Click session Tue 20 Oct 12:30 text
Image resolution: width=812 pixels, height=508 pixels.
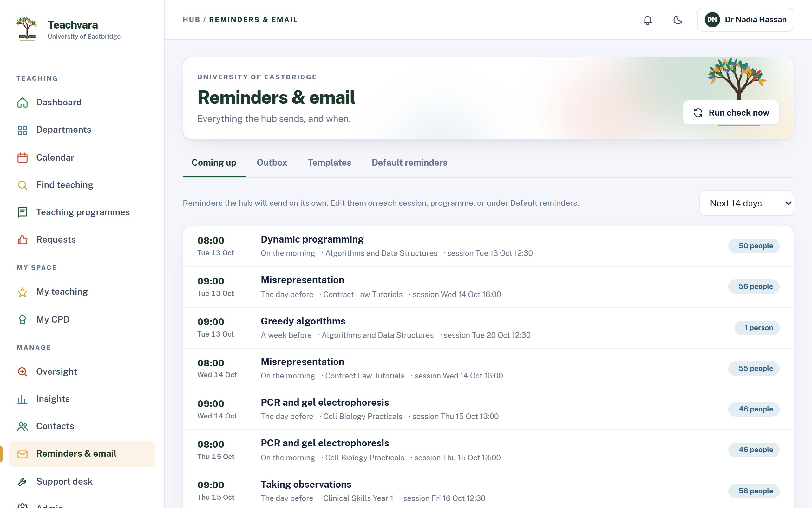(487, 335)
